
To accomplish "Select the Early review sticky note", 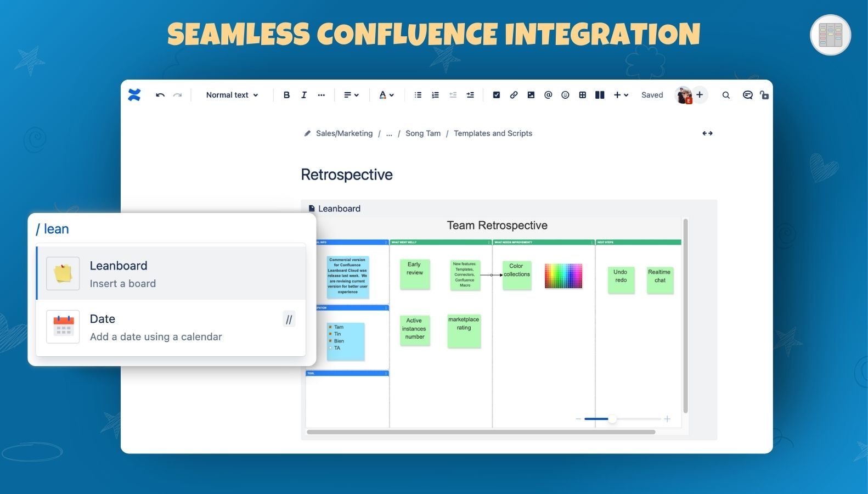I will pyautogui.click(x=415, y=274).
